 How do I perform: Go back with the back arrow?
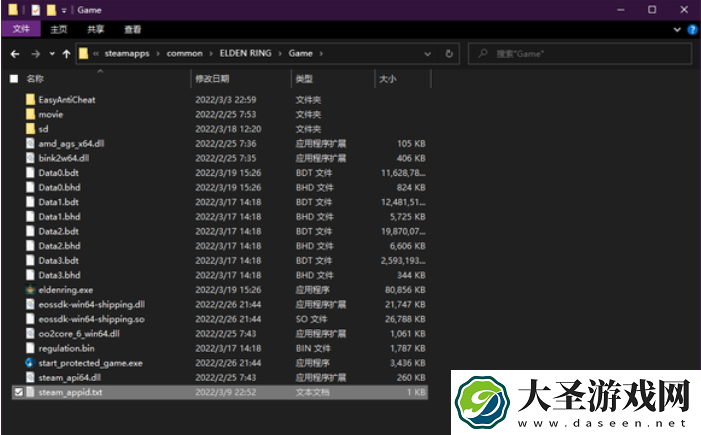(15, 54)
